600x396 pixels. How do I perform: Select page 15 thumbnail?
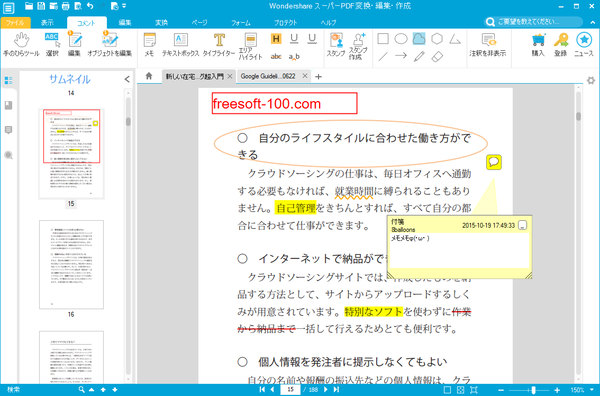71,153
